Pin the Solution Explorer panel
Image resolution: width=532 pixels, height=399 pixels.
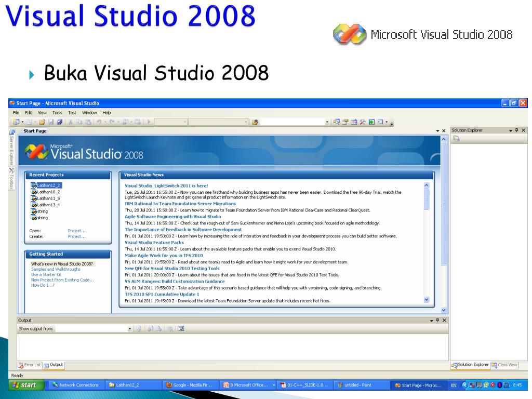point(517,130)
